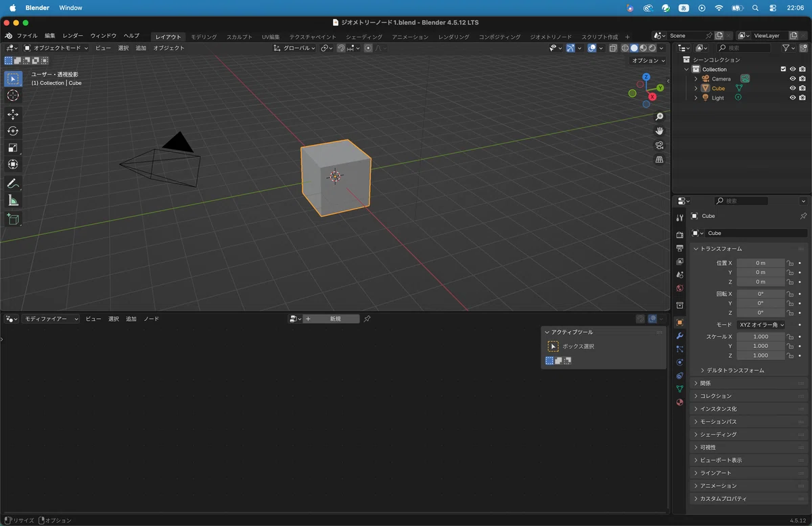The width and height of the screenshot is (812, 526).
Task: Switch to the Geometry Nodes workspace tab
Action: pyautogui.click(x=551, y=37)
